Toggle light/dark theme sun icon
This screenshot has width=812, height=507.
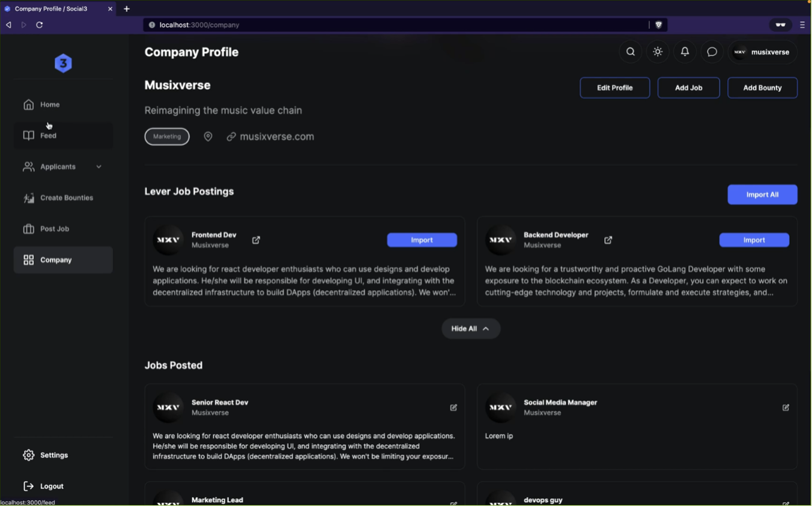tap(658, 52)
